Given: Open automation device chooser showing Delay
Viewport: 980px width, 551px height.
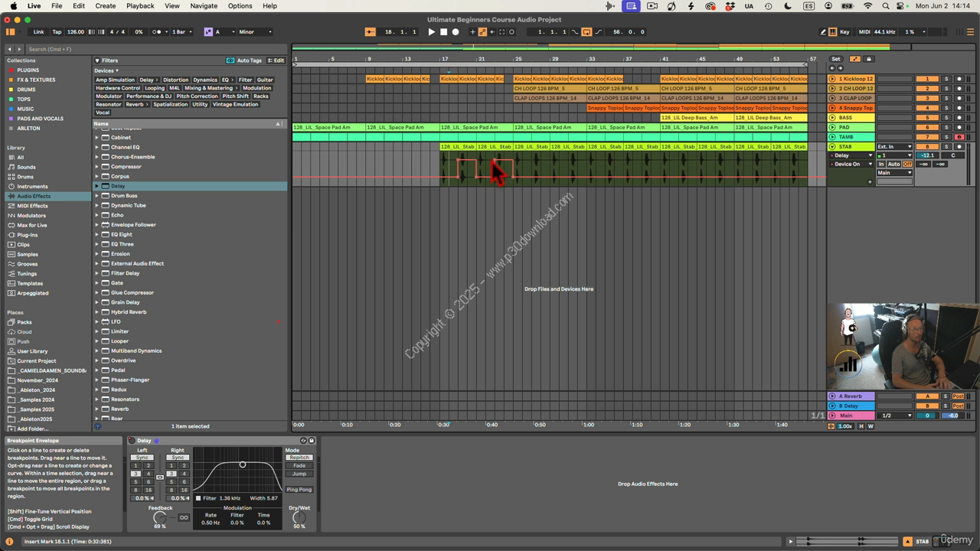Looking at the screenshot, I should [852, 155].
